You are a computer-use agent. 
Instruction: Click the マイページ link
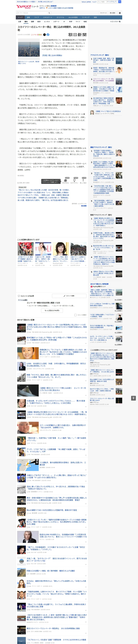click(103, 13)
